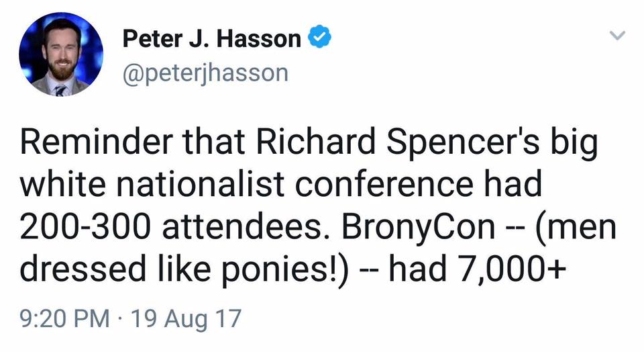
Task: Click the checkmark inside the verified badge
Action: tap(319, 38)
